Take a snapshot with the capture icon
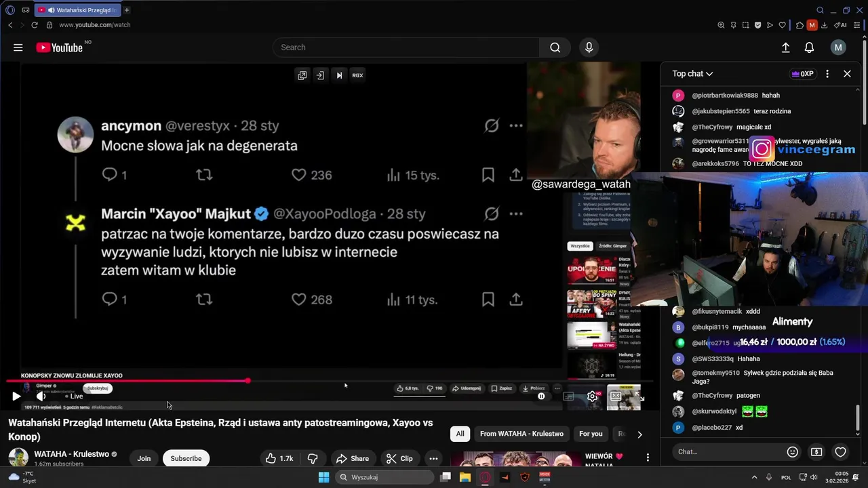The image size is (868, 488). [745, 25]
